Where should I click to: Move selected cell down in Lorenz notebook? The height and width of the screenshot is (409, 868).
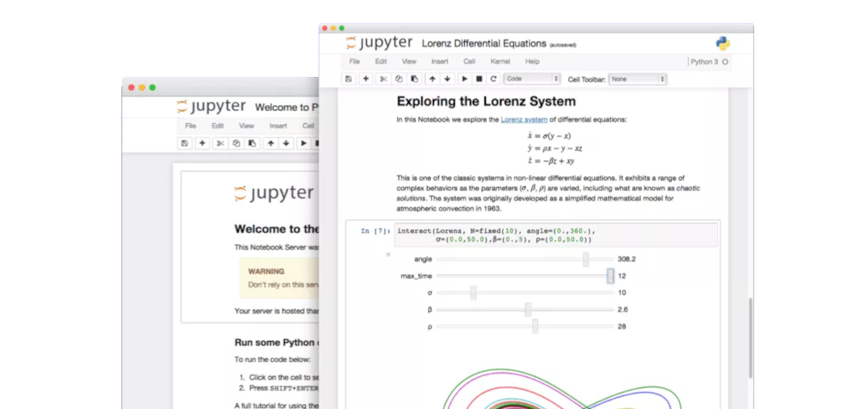point(447,79)
